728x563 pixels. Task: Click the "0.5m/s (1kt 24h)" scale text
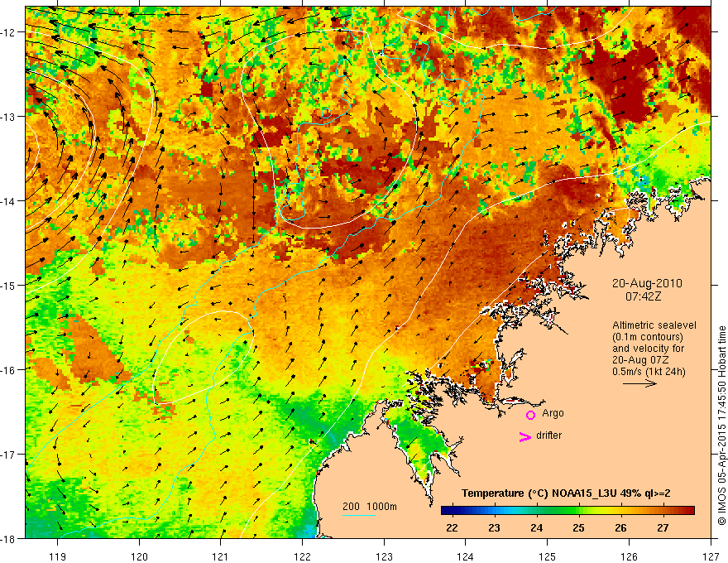click(x=649, y=372)
